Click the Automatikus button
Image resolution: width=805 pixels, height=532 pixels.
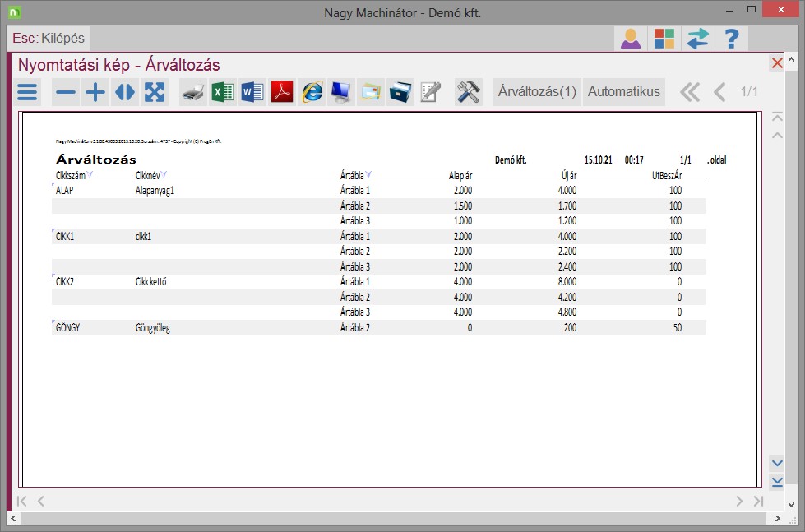click(x=624, y=92)
